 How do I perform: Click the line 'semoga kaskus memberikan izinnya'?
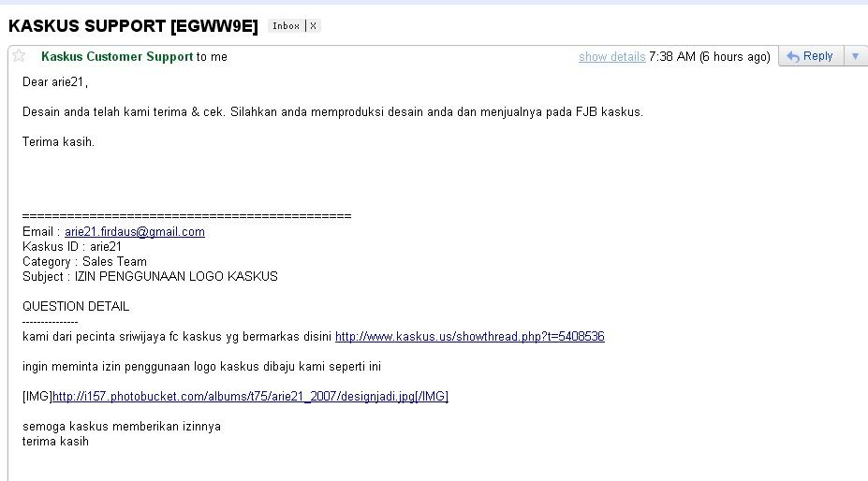[x=121, y=426]
